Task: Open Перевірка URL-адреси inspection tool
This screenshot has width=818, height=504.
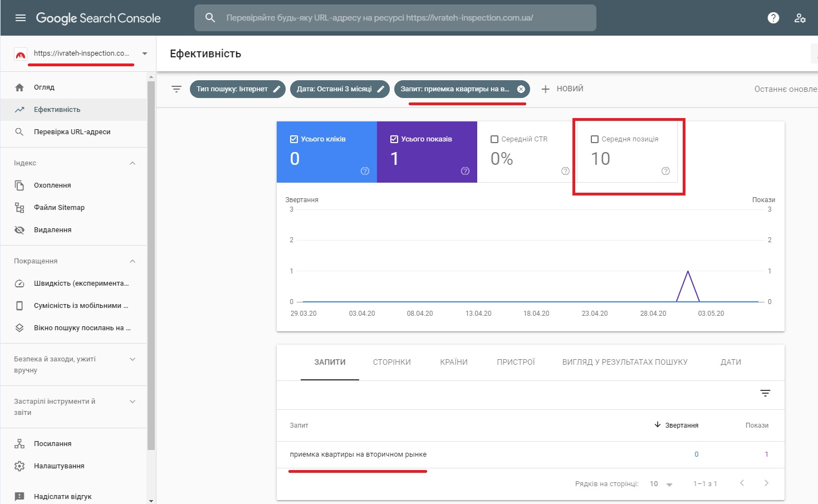Action: pos(74,132)
